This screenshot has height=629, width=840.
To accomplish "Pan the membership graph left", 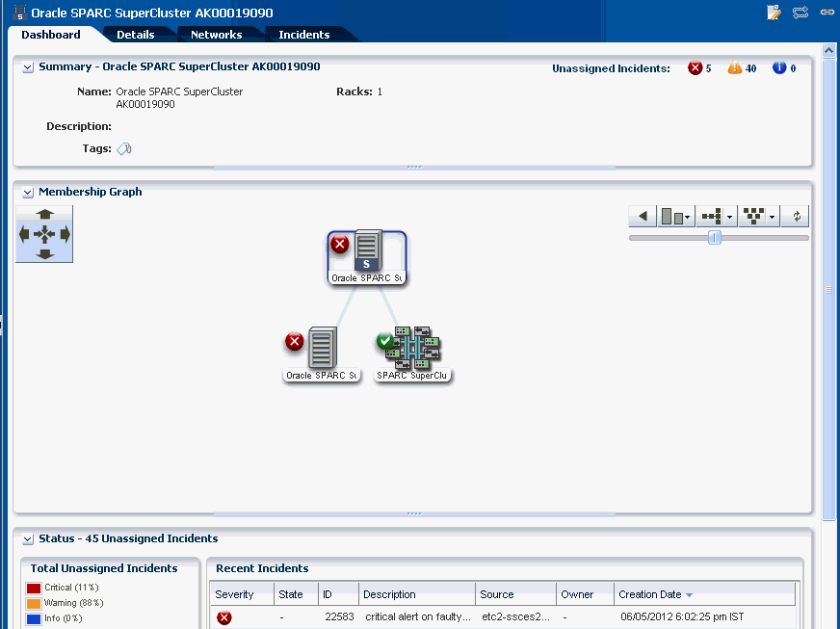I will coord(23,234).
